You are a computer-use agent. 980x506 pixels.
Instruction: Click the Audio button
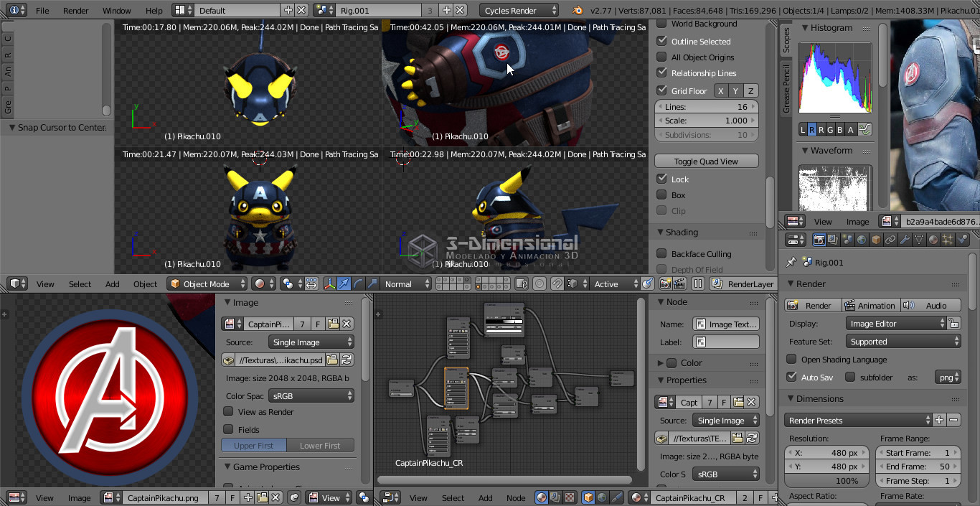click(930, 305)
